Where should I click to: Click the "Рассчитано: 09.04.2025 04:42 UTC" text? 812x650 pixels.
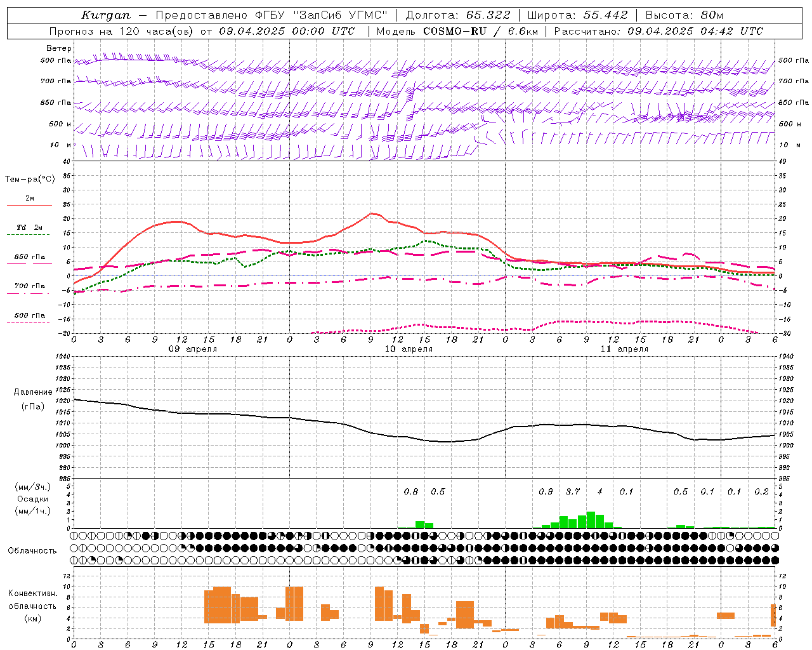[x=658, y=31]
